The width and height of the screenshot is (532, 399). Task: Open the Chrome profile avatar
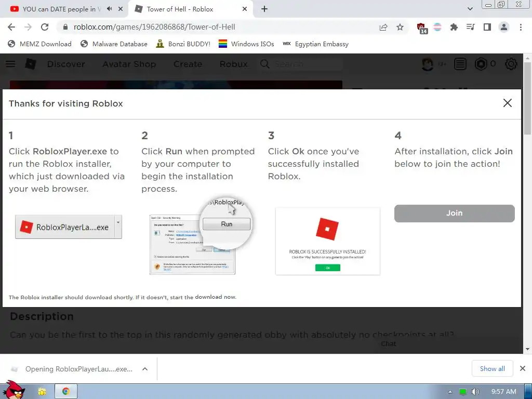click(504, 27)
